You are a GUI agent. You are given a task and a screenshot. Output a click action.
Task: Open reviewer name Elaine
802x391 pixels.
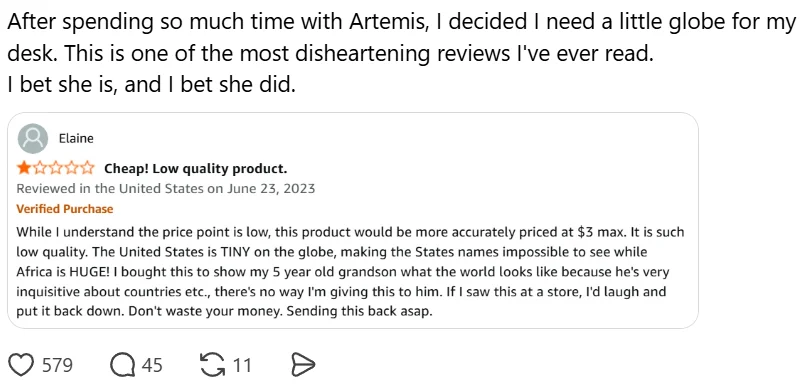pos(76,138)
